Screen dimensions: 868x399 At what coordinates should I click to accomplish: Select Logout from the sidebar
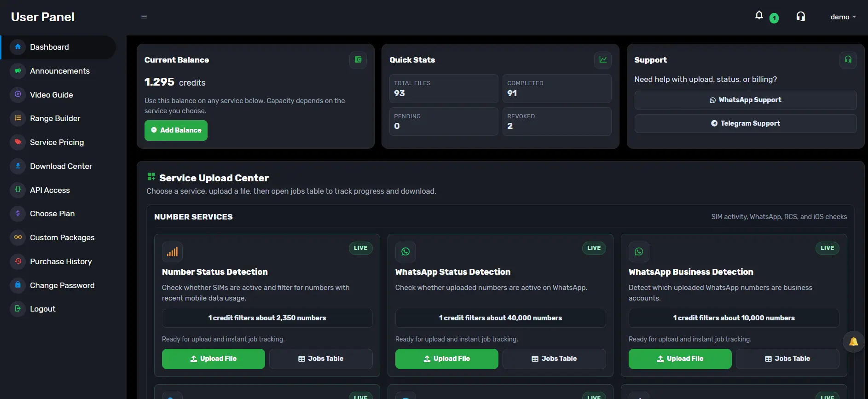click(x=58, y=309)
